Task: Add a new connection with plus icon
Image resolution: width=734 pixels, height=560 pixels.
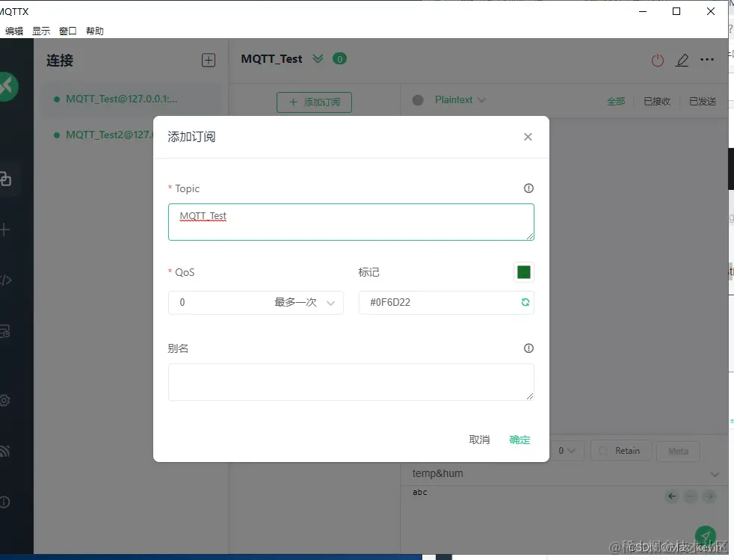Action: pos(209,60)
